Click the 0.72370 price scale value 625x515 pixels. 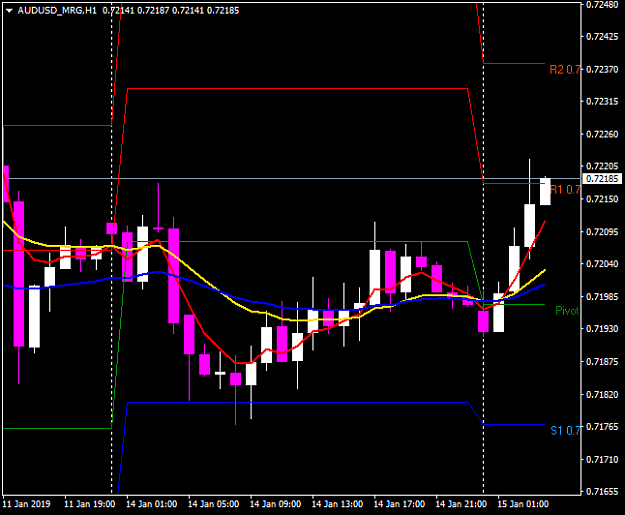pos(602,69)
